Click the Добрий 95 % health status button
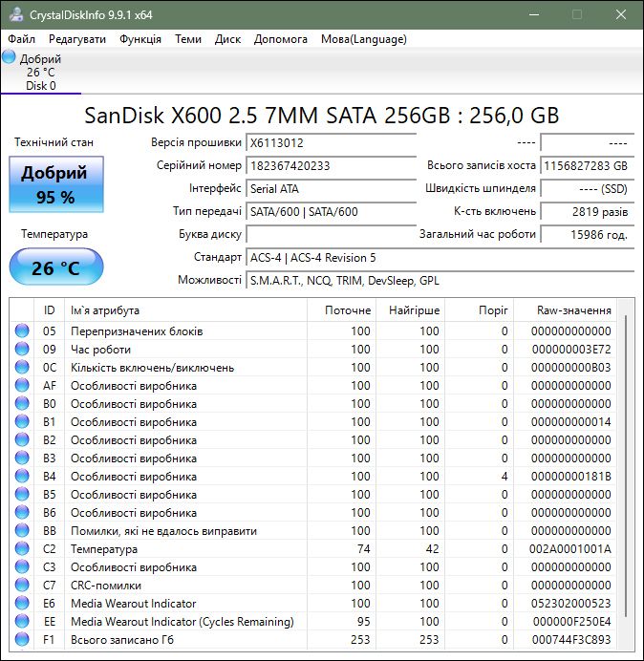 click(x=56, y=184)
